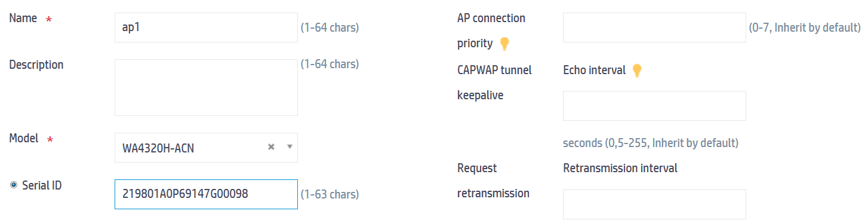Click the Retransmission interval label text

(x=620, y=168)
